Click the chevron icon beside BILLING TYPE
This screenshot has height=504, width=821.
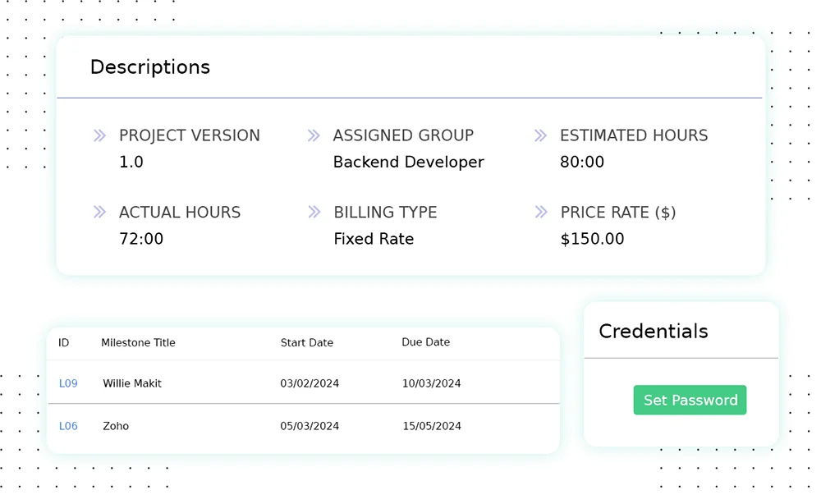tap(314, 213)
